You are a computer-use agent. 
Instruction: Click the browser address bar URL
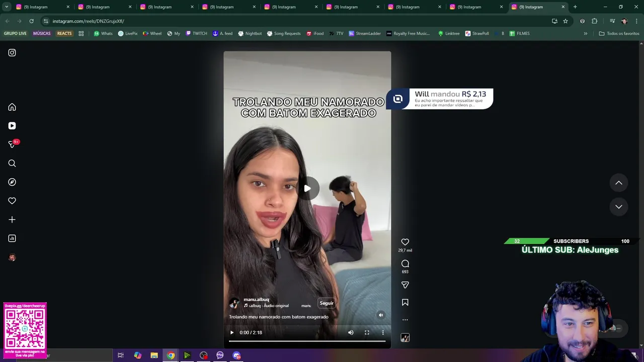click(x=88, y=21)
